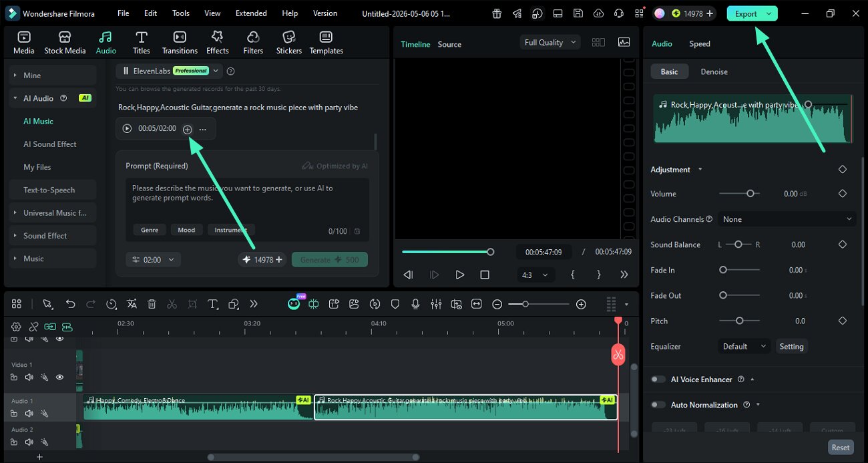
Task: Click the preview Play button
Action: 459,275
